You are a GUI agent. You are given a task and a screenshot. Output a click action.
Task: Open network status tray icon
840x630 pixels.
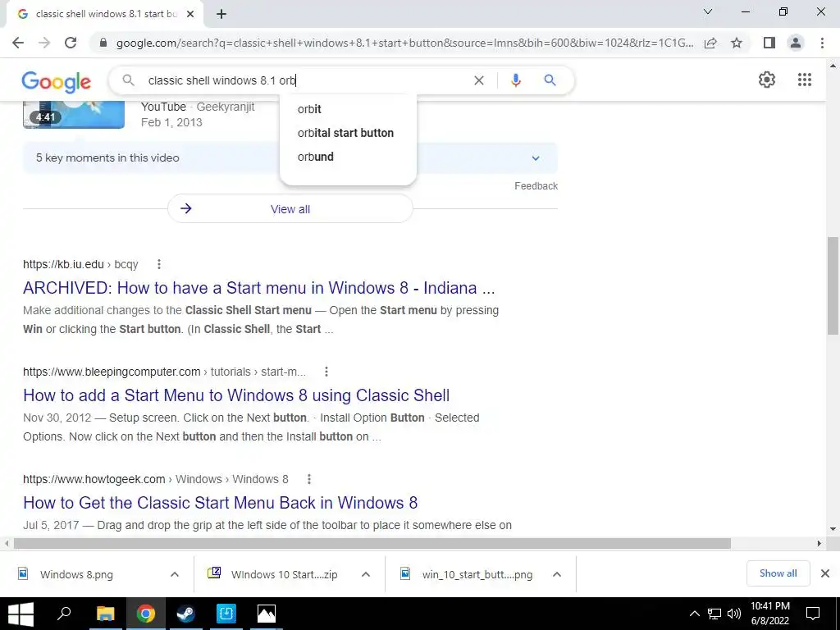714,614
